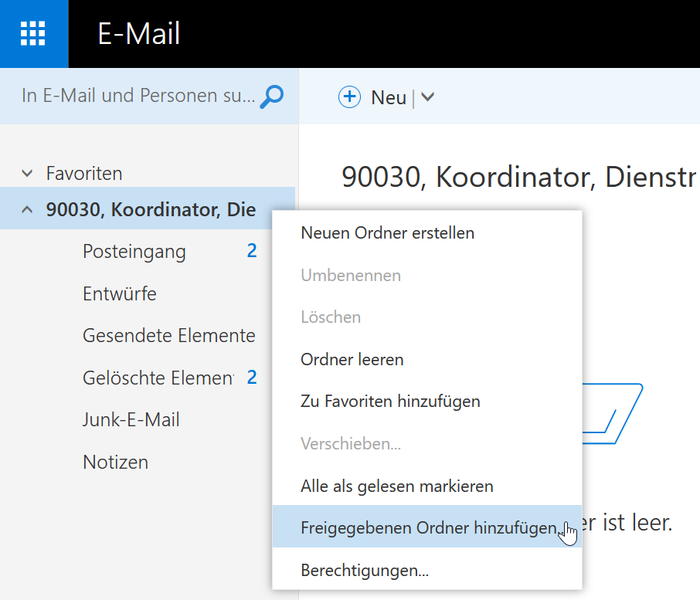Collapse the Favoriten section

pos(27,173)
